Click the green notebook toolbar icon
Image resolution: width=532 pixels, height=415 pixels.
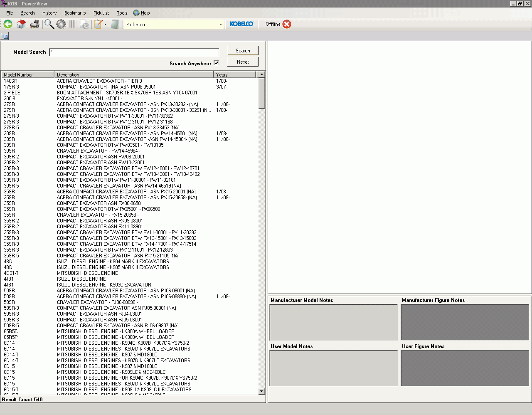115,24
